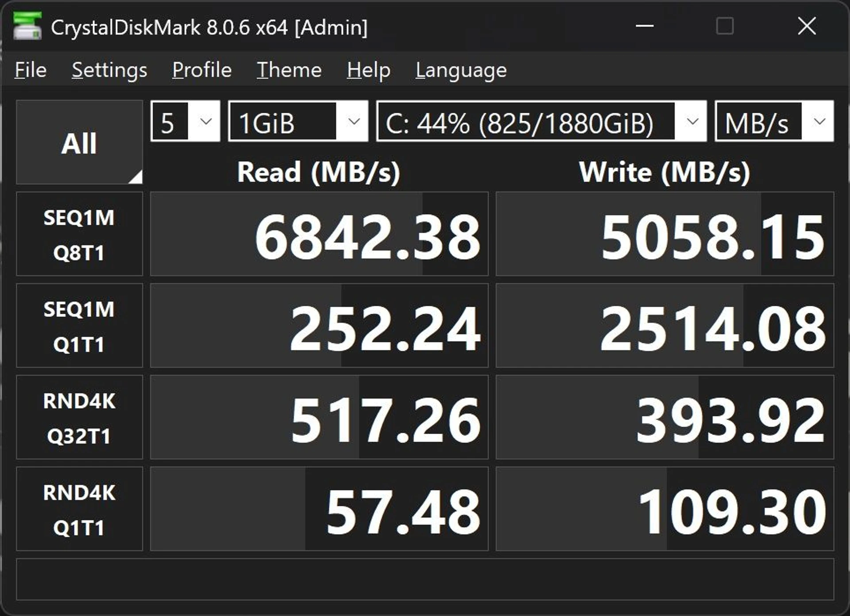Open the File menu
This screenshot has height=616, width=850.
31,70
